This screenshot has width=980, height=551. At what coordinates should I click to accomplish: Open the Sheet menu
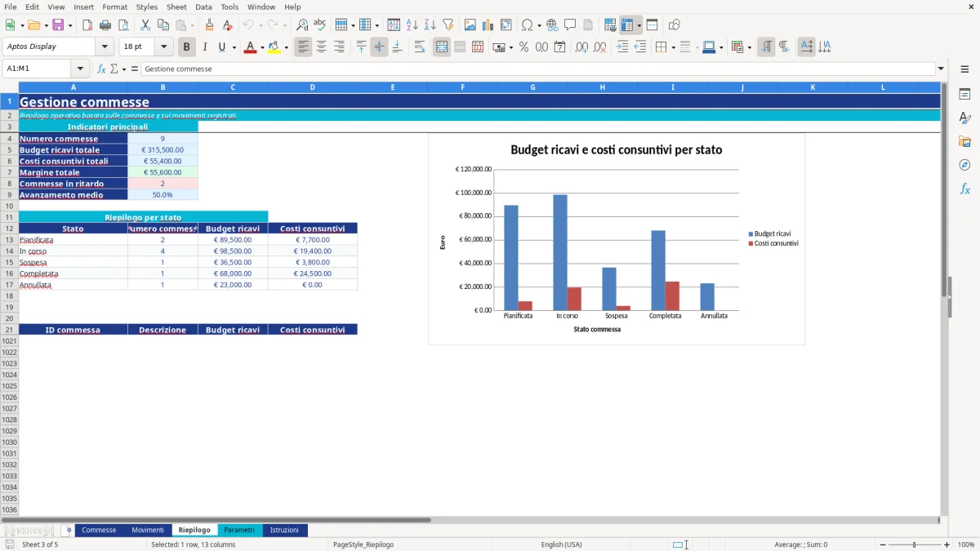pyautogui.click(x=176, y=7)
